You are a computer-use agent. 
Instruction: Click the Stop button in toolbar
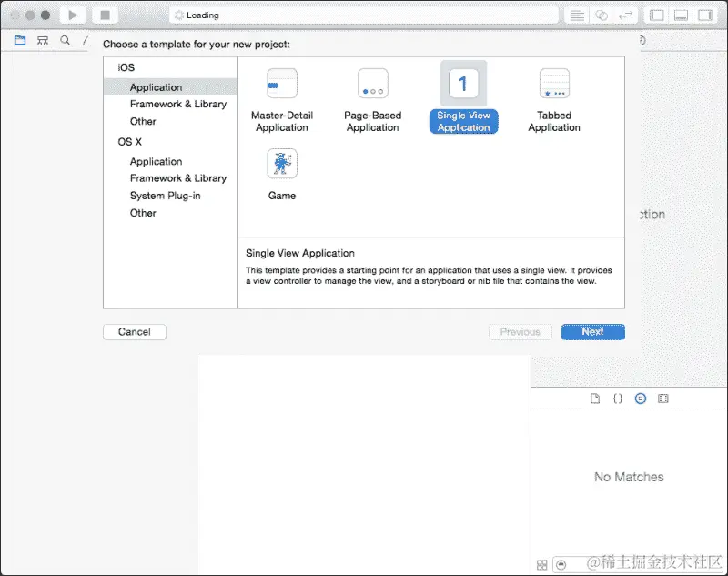[x=106, y=15]
